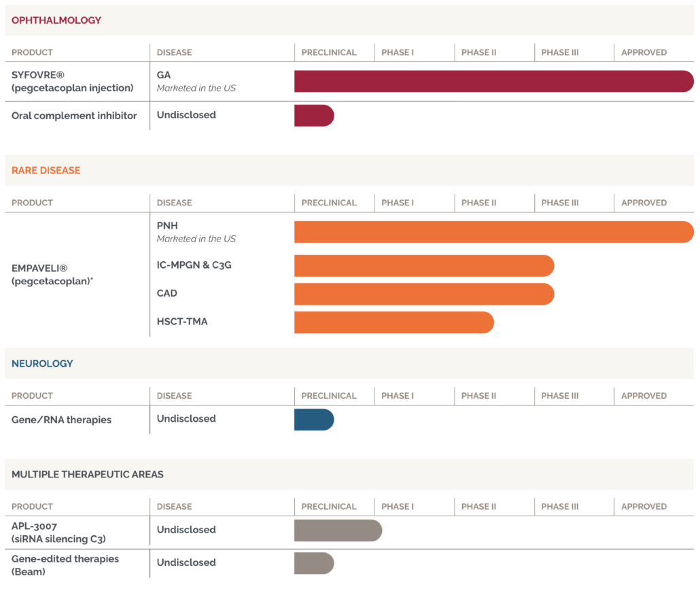700x589 pixels.
Task: Click the blue Gene/RNA therapies preclinical bar
Action: pyautogui.click(x=314, y=420)
